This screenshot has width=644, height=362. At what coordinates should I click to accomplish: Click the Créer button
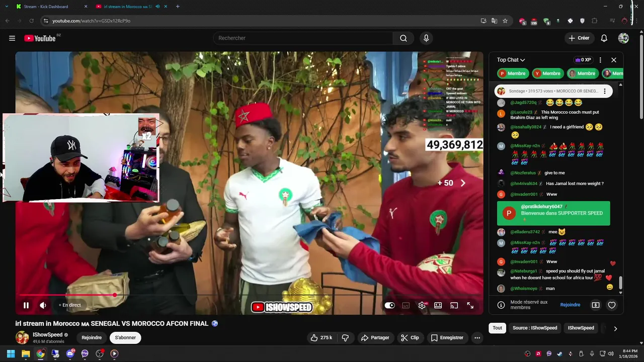579,38
